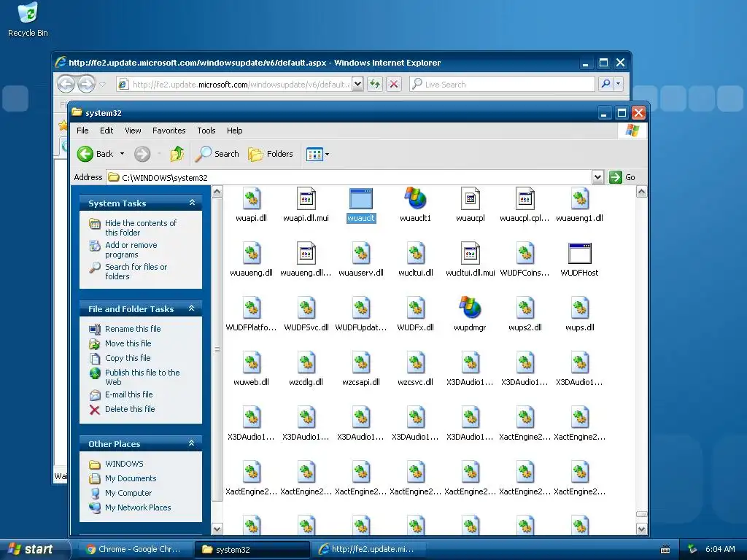Click Rename this file link
Viewport: 747px width, 560px height.
click(133, 329)
